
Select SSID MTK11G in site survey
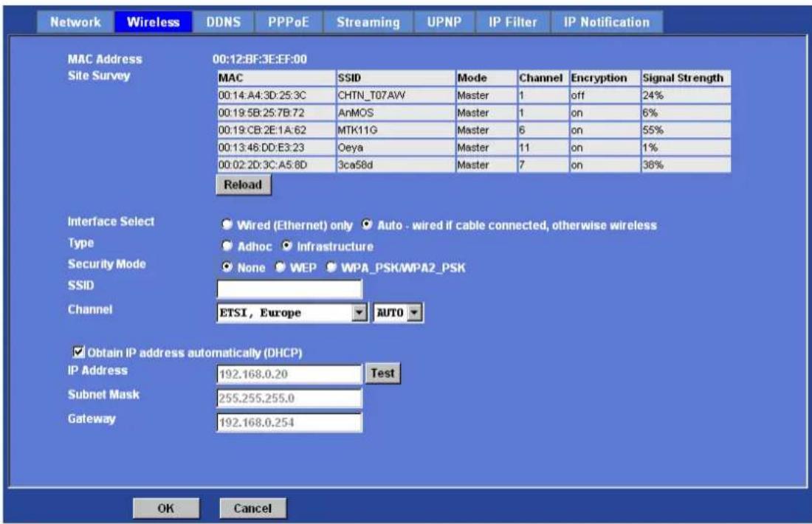click(396, 130)
